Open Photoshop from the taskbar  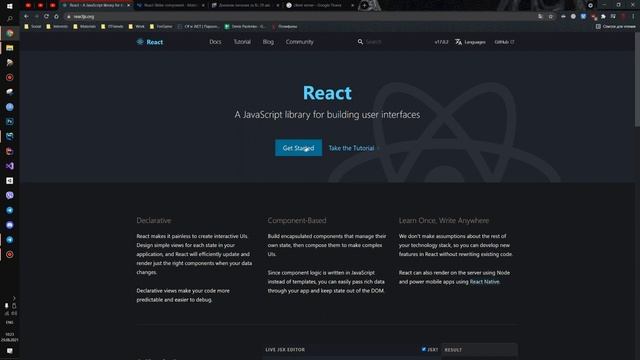pos(10,122)
